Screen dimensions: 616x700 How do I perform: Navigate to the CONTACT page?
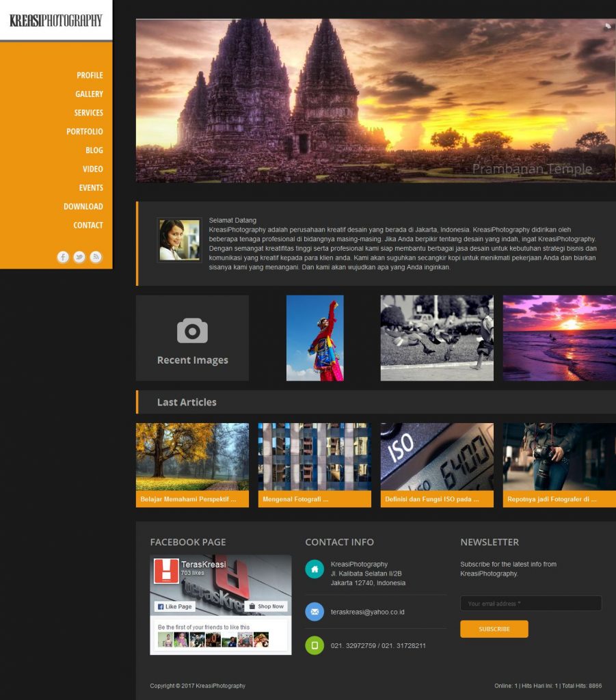pos(87,225)
